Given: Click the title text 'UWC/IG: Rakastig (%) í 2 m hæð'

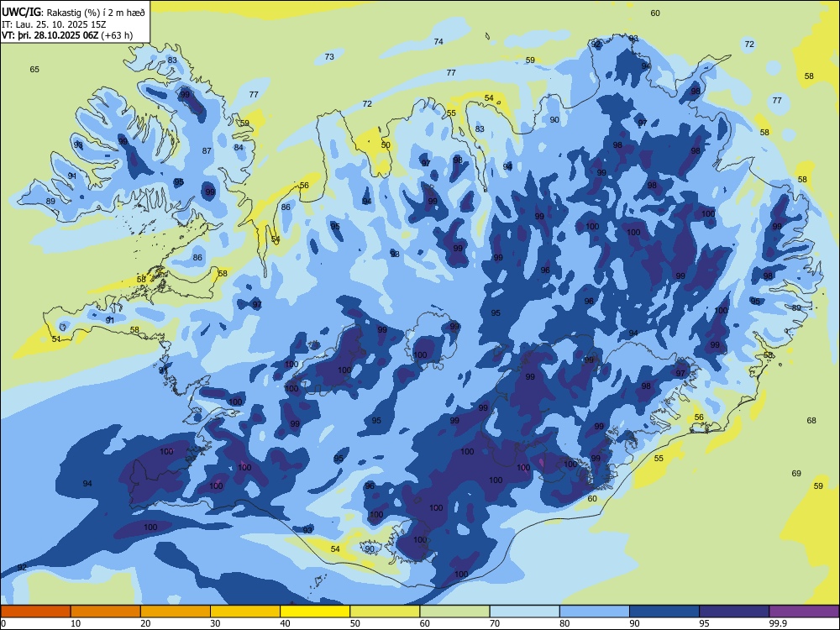Looking at the screenshot, I should [73, 12].
